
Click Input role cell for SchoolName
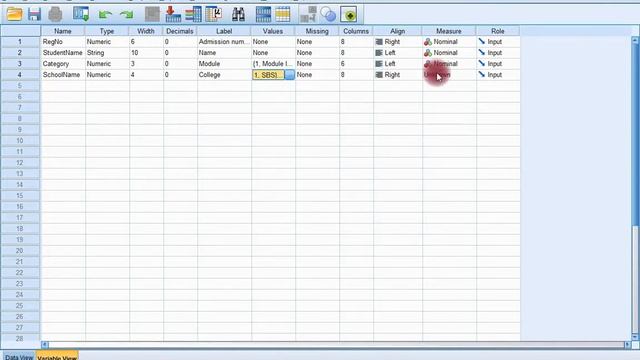coord(498,75)
